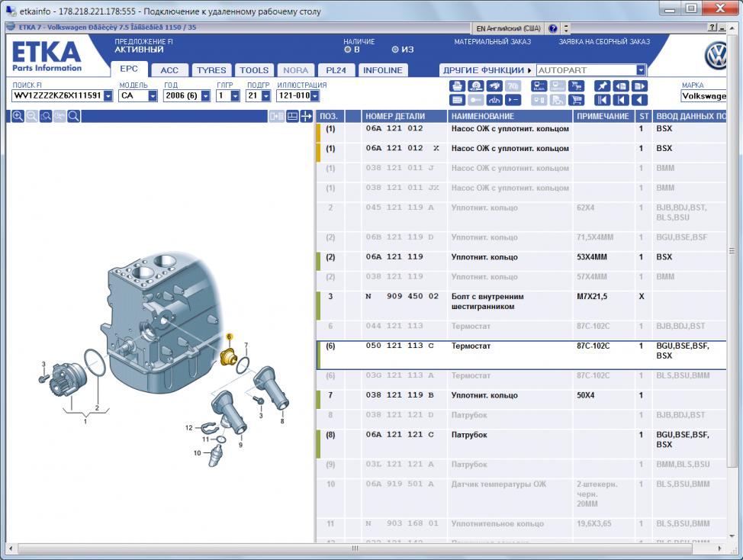Open the TOOLS tab
Viewport: 743px width, 560px height.
coord(254,70)
